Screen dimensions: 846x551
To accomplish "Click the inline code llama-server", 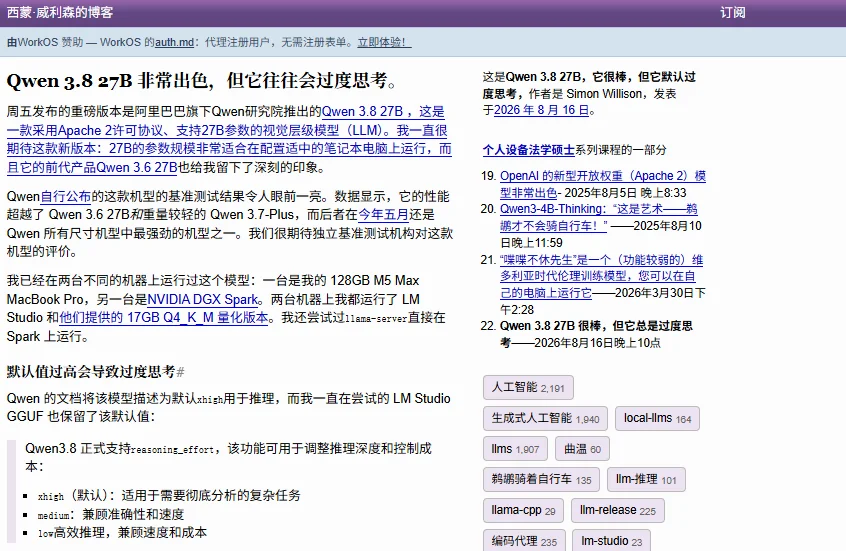I will click(376, 318).
